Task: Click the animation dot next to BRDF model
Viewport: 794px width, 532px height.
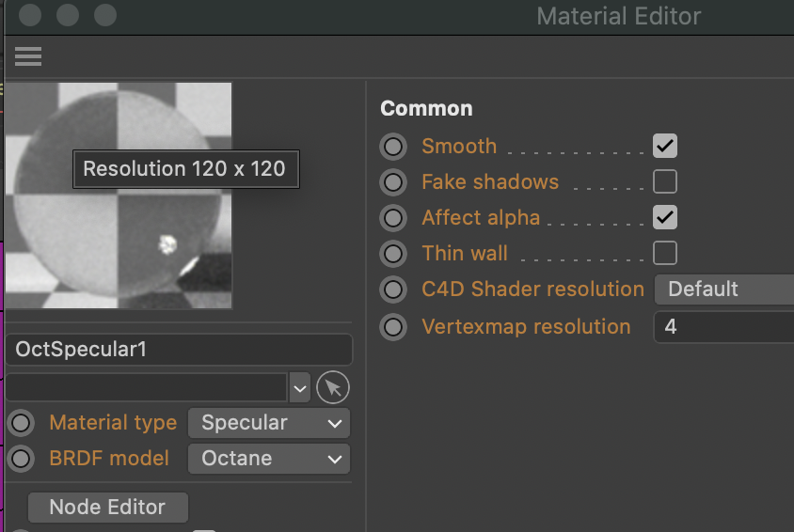Action: pos(21,459)
